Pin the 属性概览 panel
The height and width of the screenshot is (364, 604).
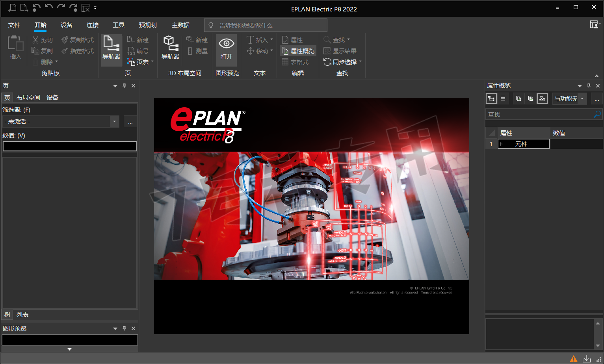pyautogui.click(x=589, y=85)
